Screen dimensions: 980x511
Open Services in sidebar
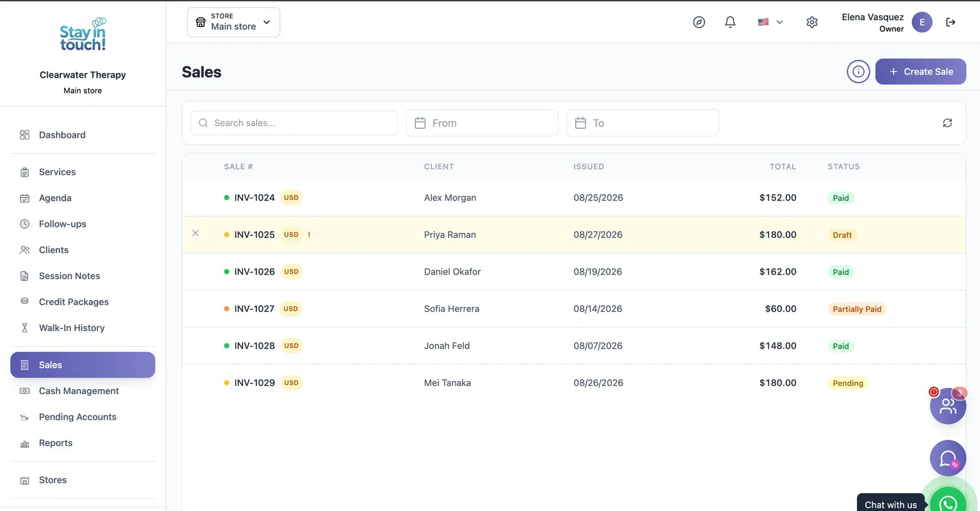point(83,172)
